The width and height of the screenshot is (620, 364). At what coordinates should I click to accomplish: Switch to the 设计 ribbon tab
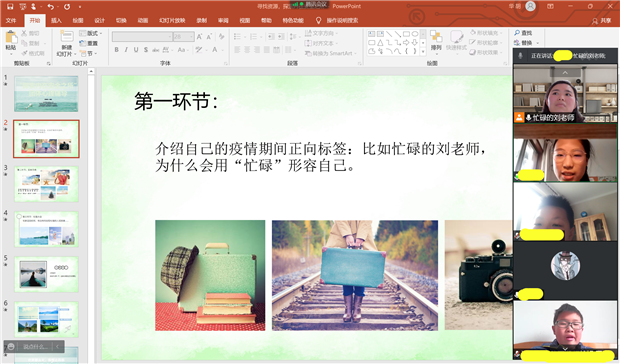point(100,21)
